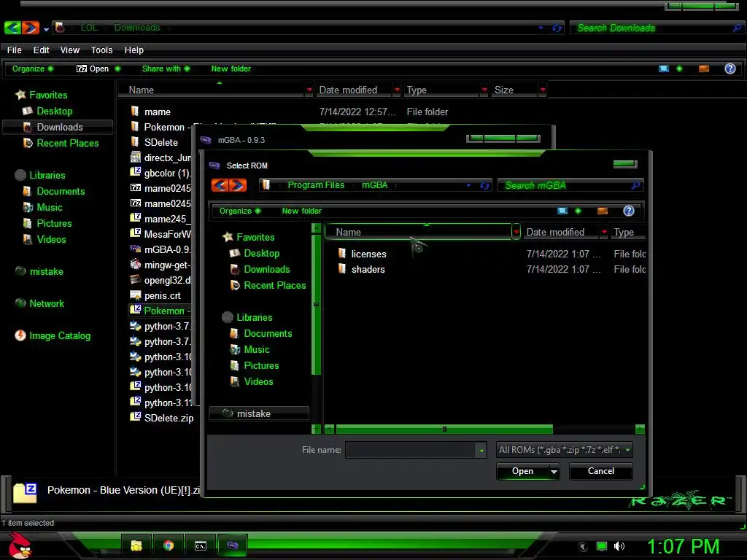Toggle preview pane in Select ROM dialog
The image size is (747, 560).
[602, 211]
